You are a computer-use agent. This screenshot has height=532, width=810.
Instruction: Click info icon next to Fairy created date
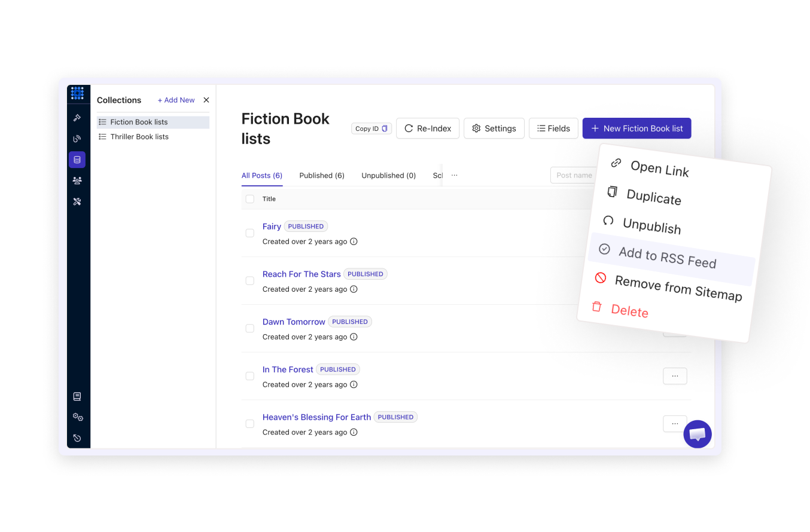(354, 242)
